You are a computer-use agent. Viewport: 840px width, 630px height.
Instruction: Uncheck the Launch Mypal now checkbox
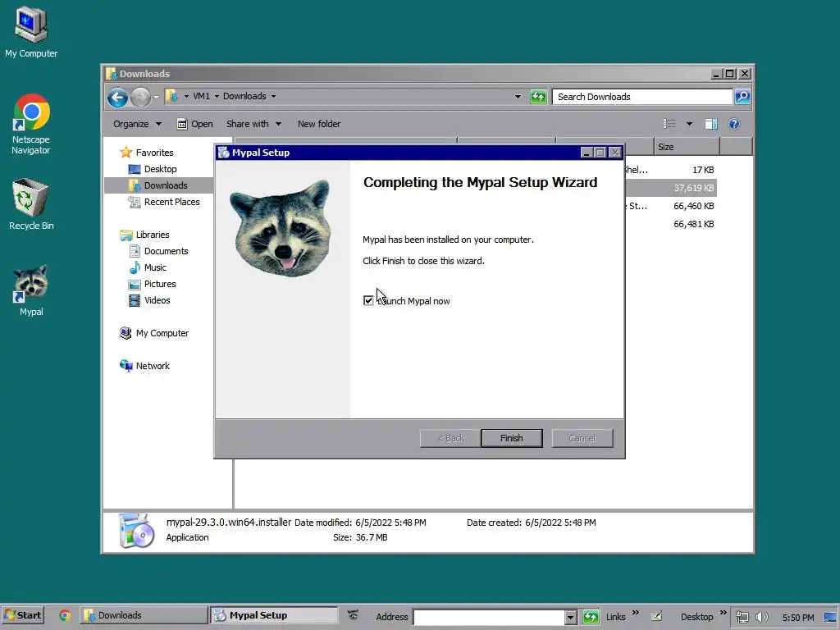[368, 300]
